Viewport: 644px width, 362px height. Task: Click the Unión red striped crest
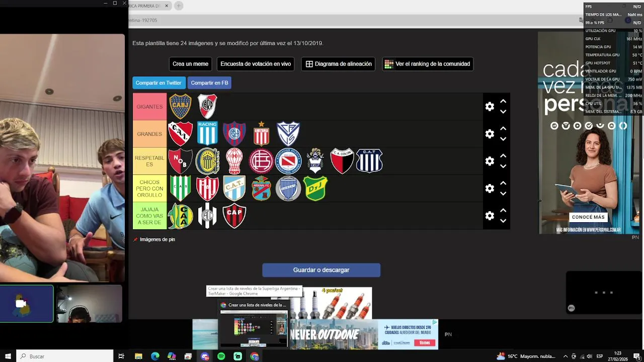(207, 188)
